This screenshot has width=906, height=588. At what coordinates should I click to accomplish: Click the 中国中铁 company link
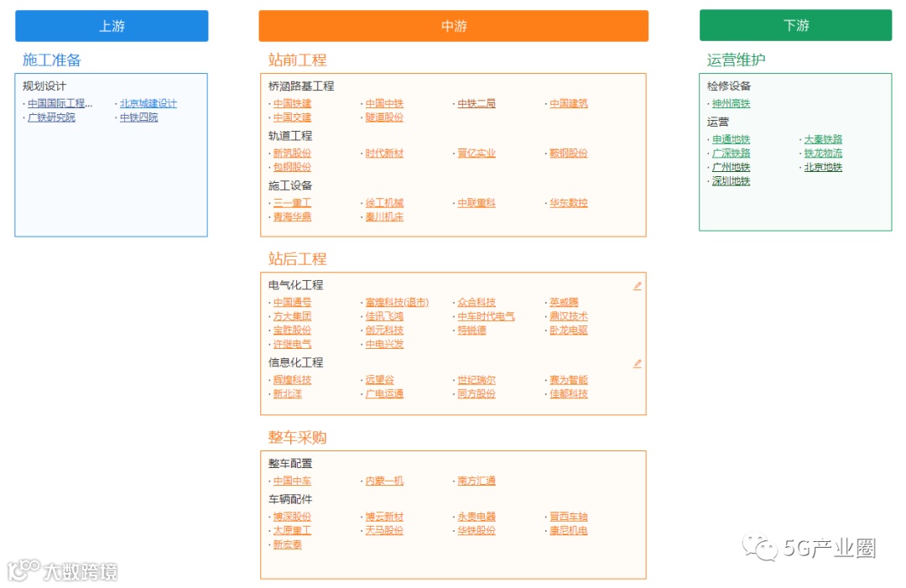tap(384, 103)
